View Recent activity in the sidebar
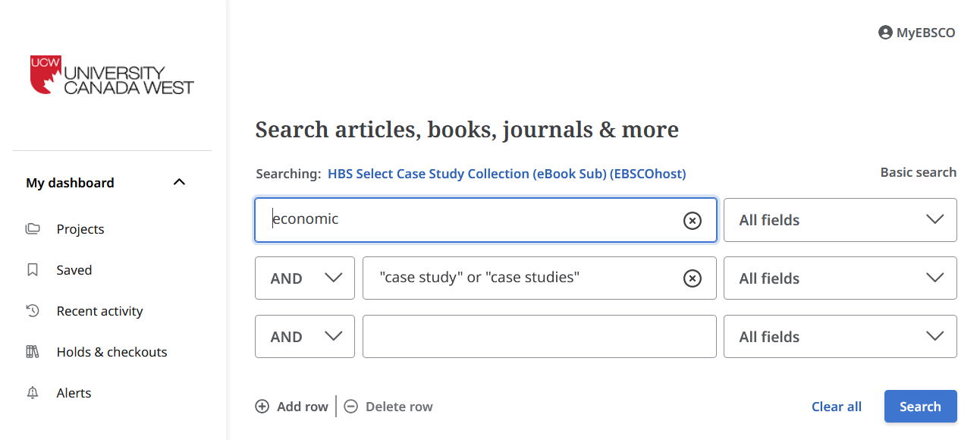The height and width of the screenshot is (440, 980). pos(99,310)
